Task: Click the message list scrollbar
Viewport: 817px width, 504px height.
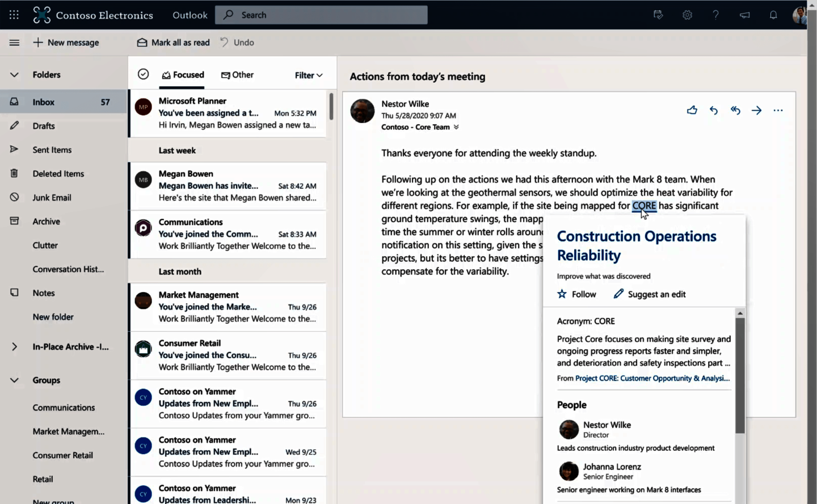Action: [331, 107]
